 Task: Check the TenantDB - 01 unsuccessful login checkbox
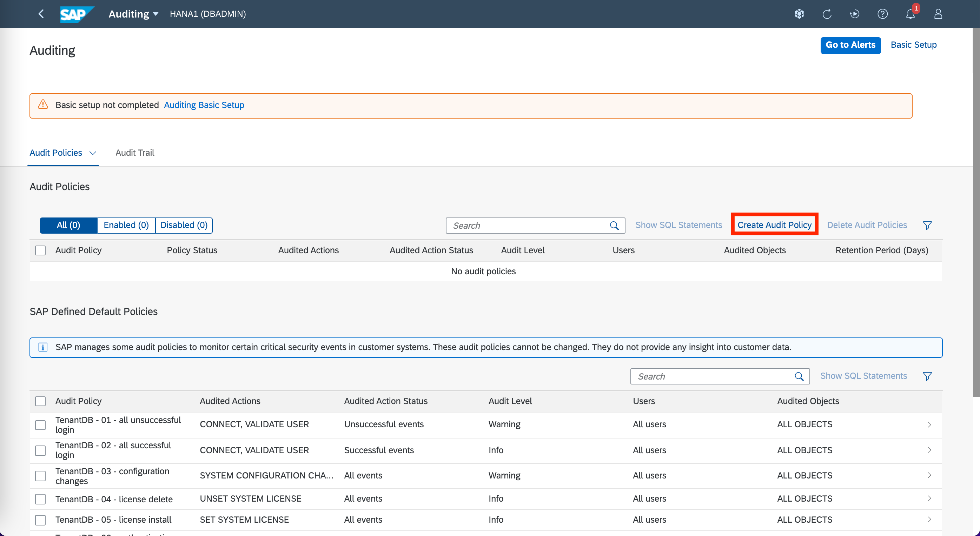tap(40, 424)
